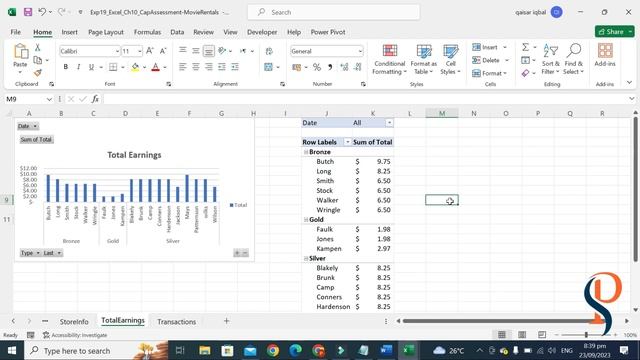The height and width of the screenshot is (360, 640).
Task: Align text left
Action: (182, 67)
